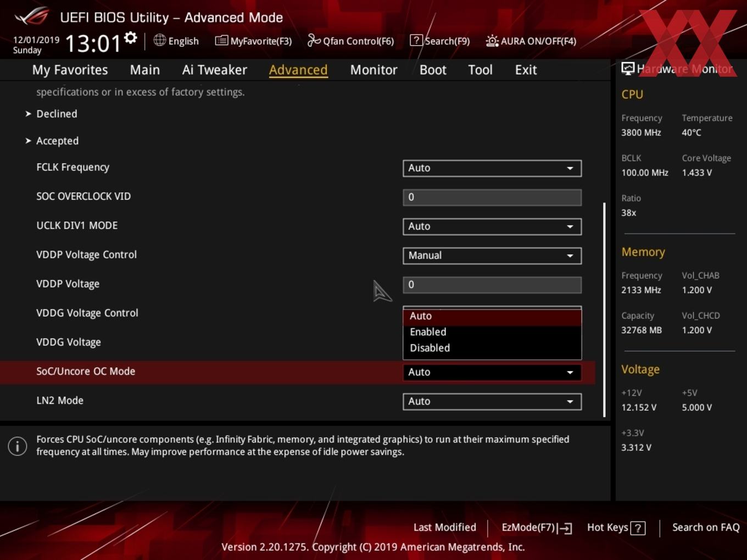Screen dimensions: 747x560
Task: Click Last Modified button
Action: [445, 528]
